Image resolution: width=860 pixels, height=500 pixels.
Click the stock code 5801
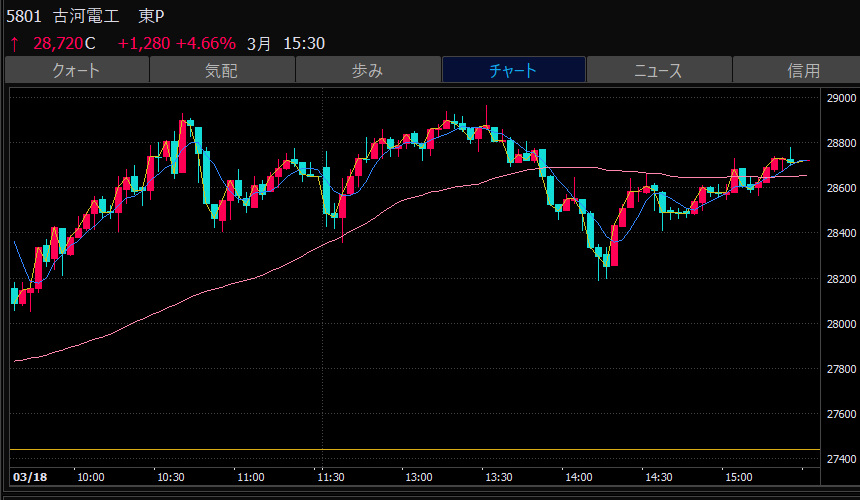click(24, 17)
